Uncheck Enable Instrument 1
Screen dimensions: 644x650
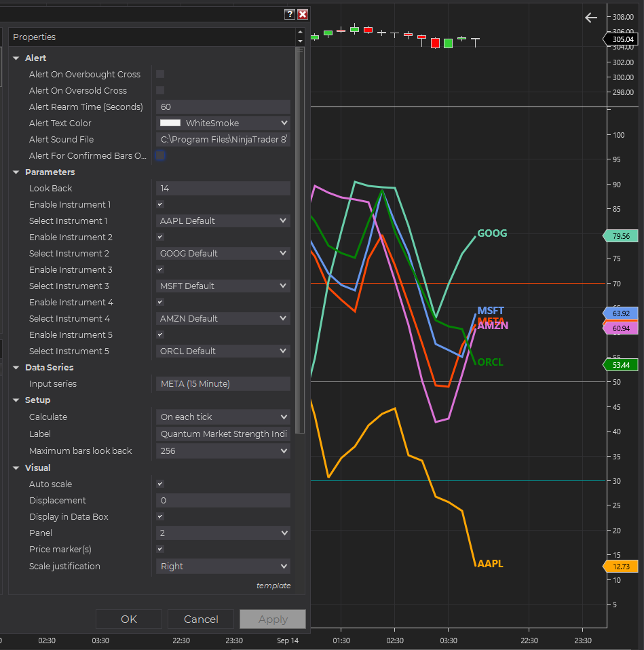point(160,204)
